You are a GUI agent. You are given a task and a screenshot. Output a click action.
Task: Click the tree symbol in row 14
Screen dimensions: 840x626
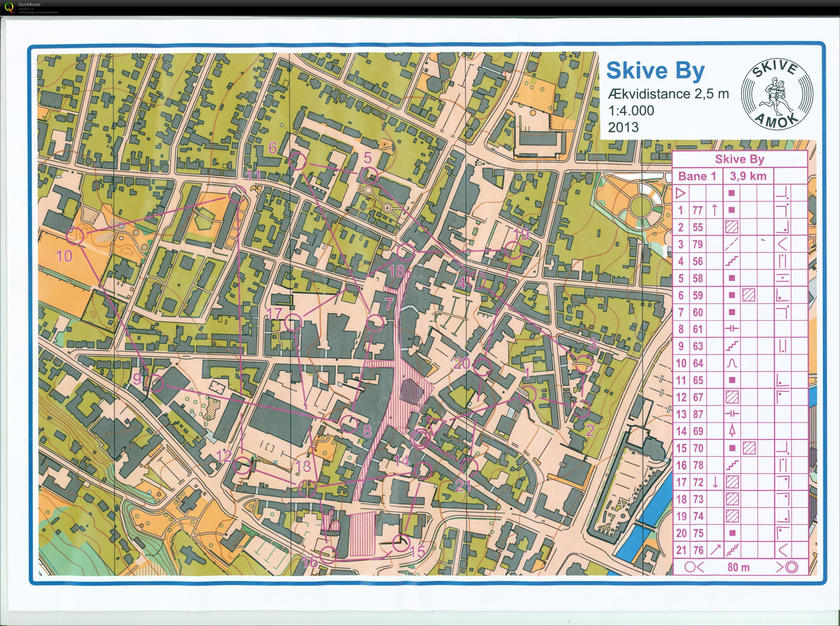coord(732,431)
